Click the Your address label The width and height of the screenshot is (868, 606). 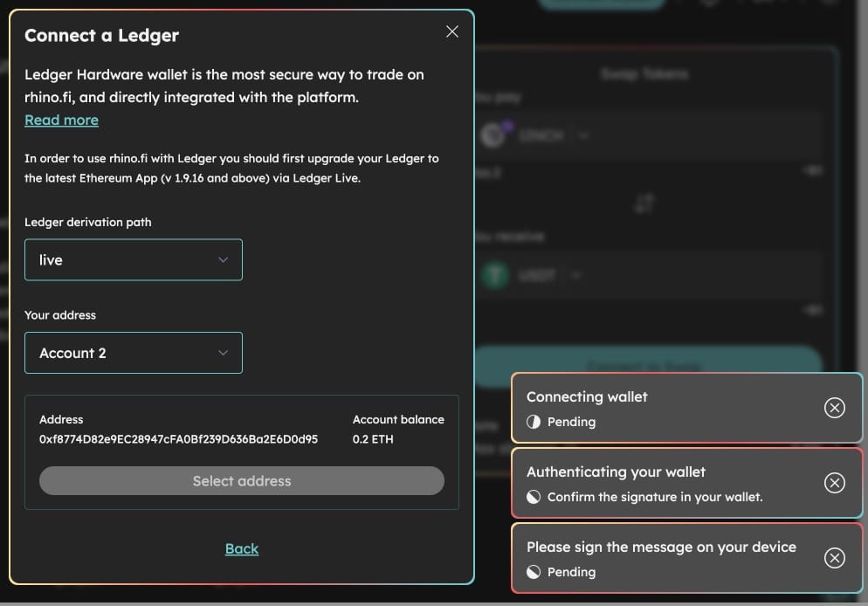(59, 315)
